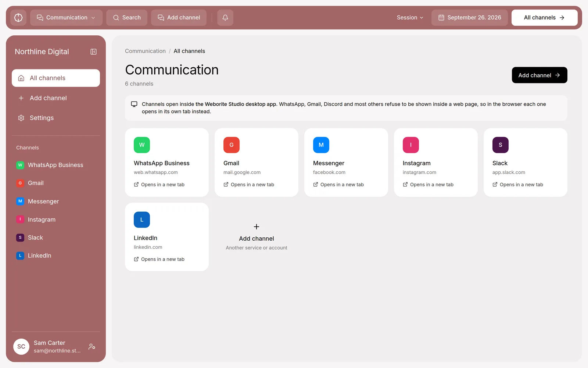Click 6 channels count text
The width and height of the screenshot is (588, 368).
click(x=139, y=84)
